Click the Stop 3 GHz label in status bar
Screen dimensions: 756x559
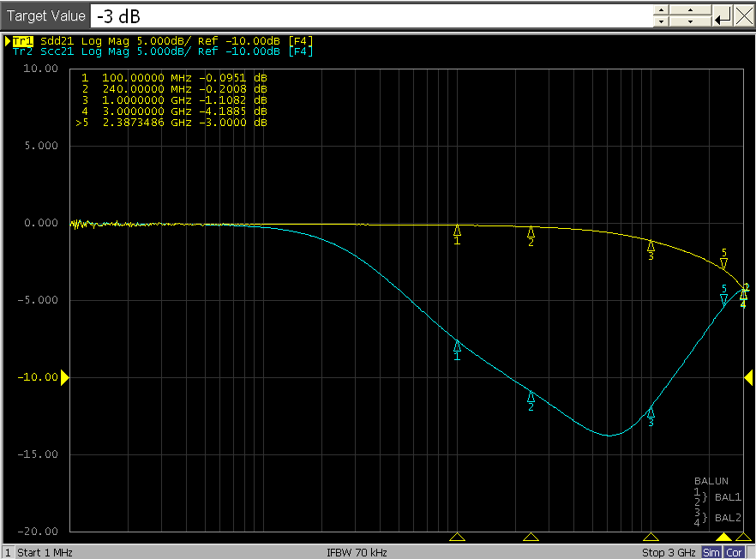point(669,552)
